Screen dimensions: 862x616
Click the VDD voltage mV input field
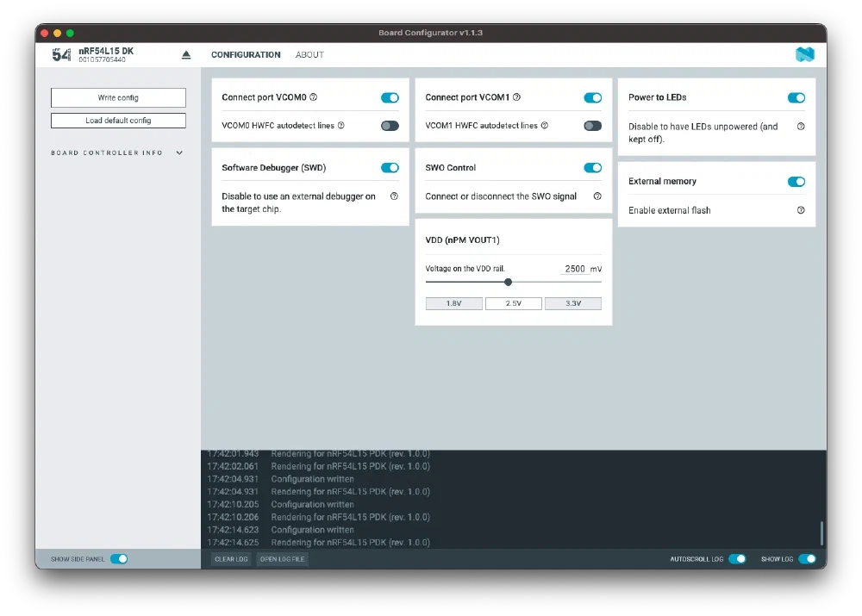575,269
